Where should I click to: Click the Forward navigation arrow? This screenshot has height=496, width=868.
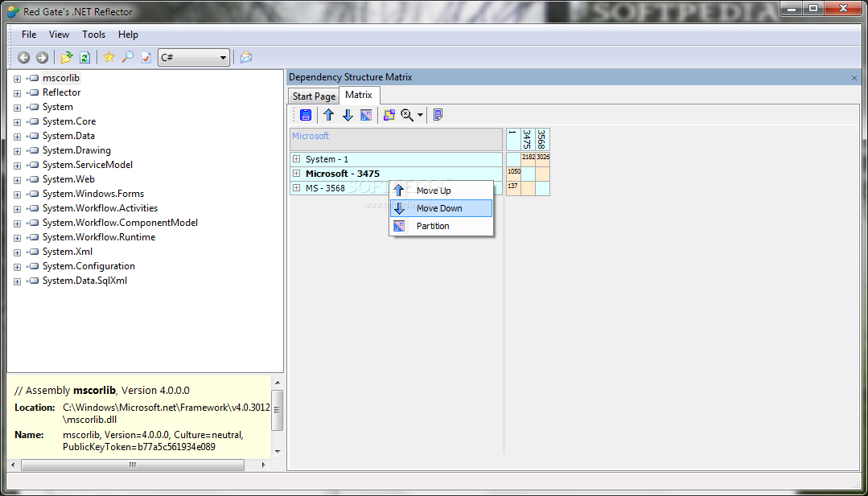pyautogui.click(x=42, y=58)
